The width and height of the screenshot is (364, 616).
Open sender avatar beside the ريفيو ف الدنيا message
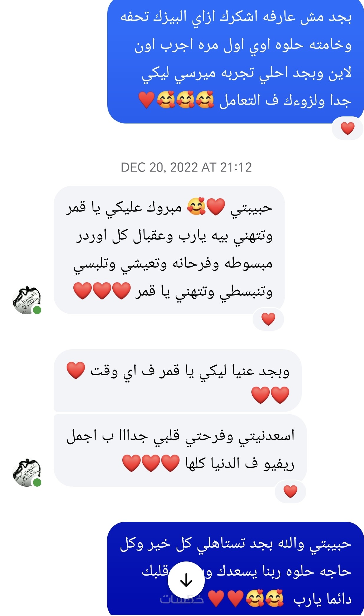(27, 472)
